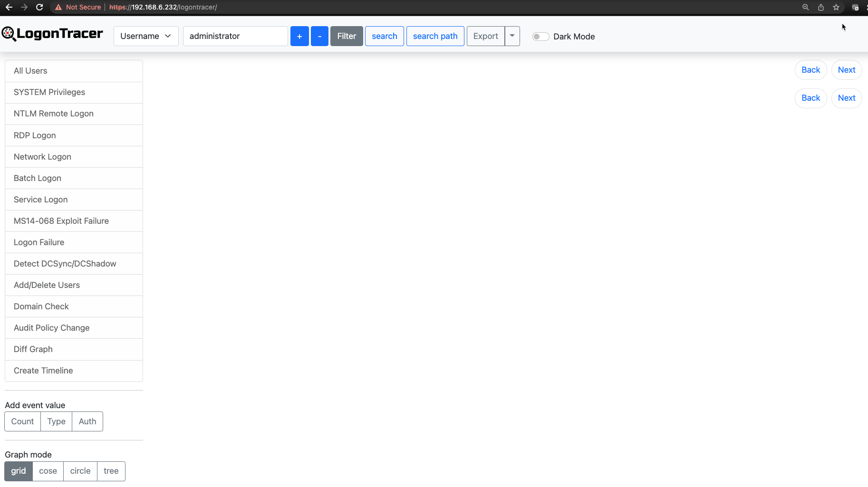Select circle graph mode
The width and height of the screenshot is (868, 487).
[x=80, y=471]
